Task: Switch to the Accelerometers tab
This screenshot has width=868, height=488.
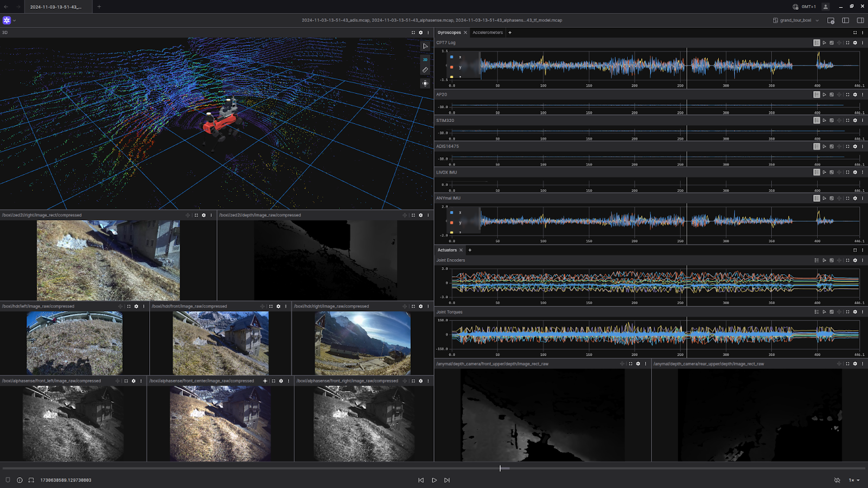Action: 487,33
